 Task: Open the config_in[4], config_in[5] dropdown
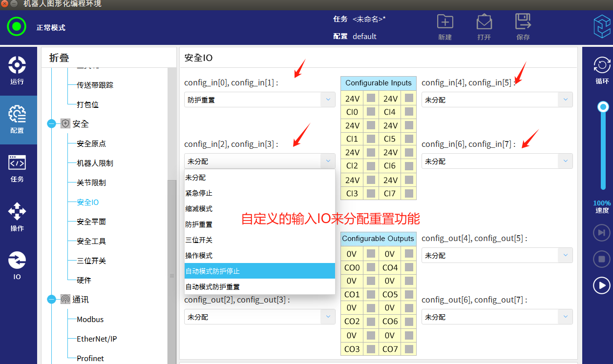click(x=497, y=100)
